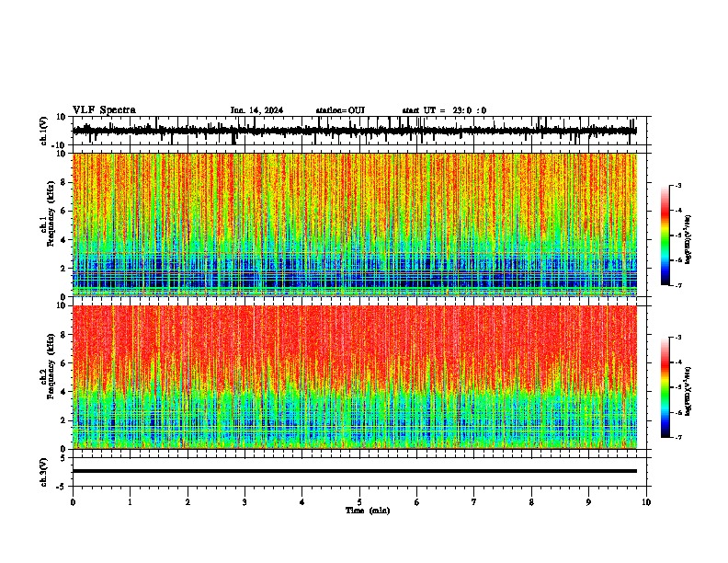This screenshot has width=728, height=563.
Task: Click the 'Time (min)' x-axis label
Action: (x=368, y=511)
